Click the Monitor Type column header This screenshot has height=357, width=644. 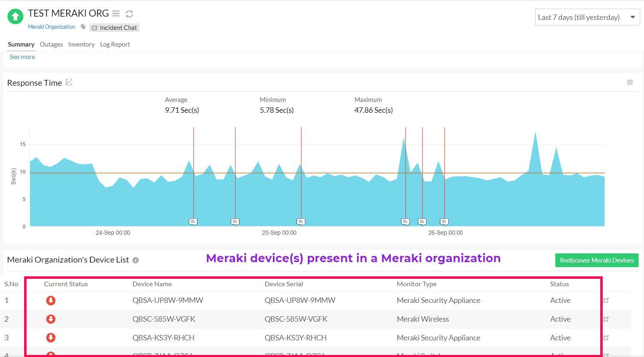(x=417, y=284)
